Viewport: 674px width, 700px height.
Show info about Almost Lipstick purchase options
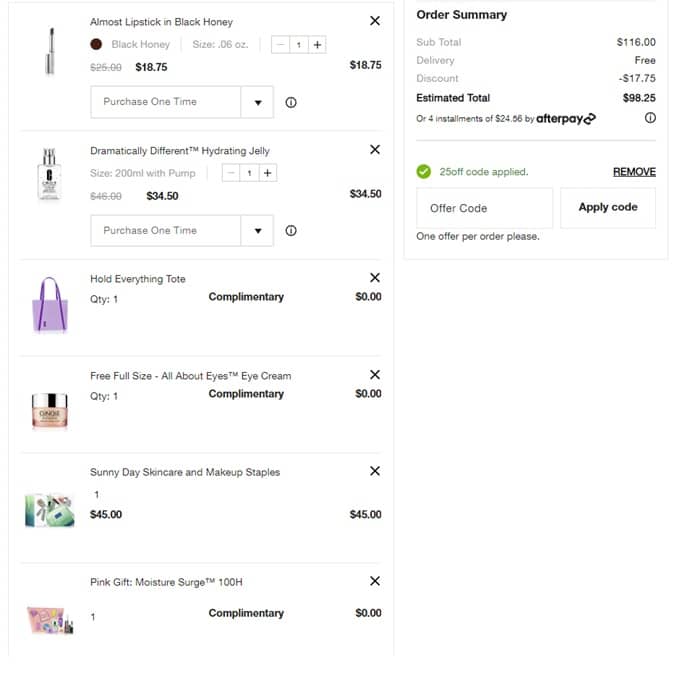point(291,102)
